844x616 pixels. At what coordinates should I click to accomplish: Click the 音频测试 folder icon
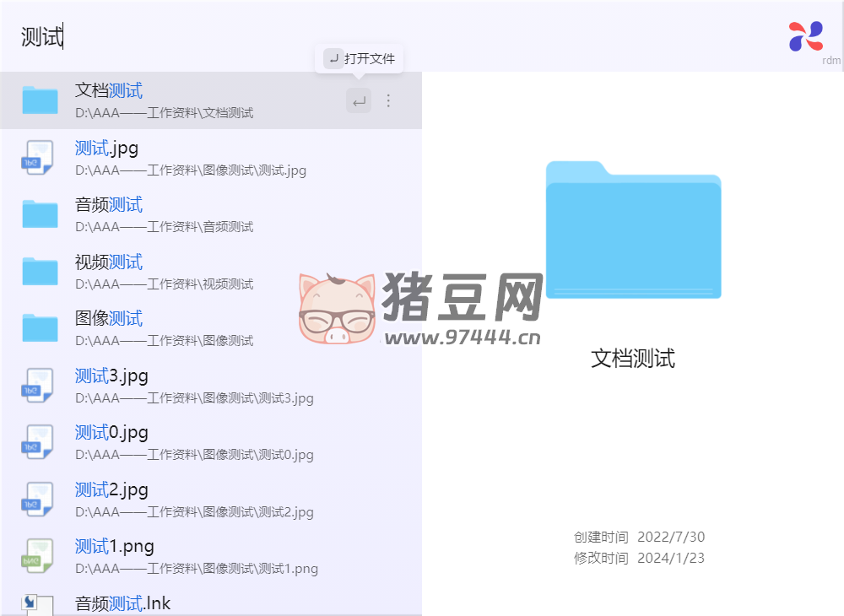(x=40, y=214)
